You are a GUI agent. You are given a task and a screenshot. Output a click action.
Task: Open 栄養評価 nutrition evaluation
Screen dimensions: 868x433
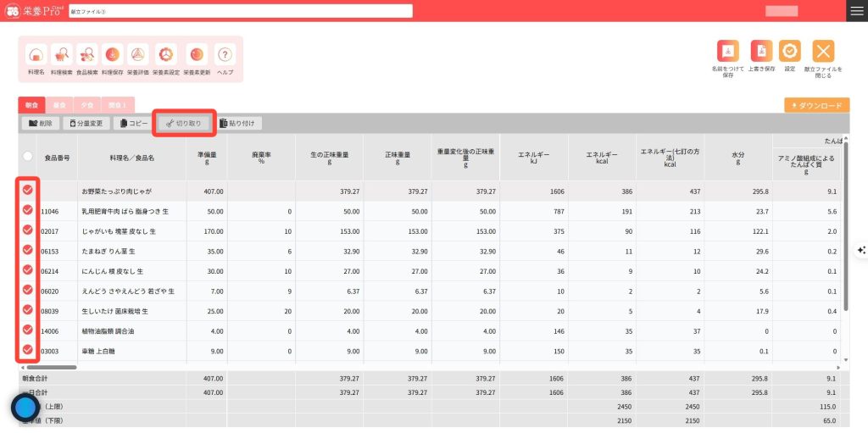tap(137, 55)
